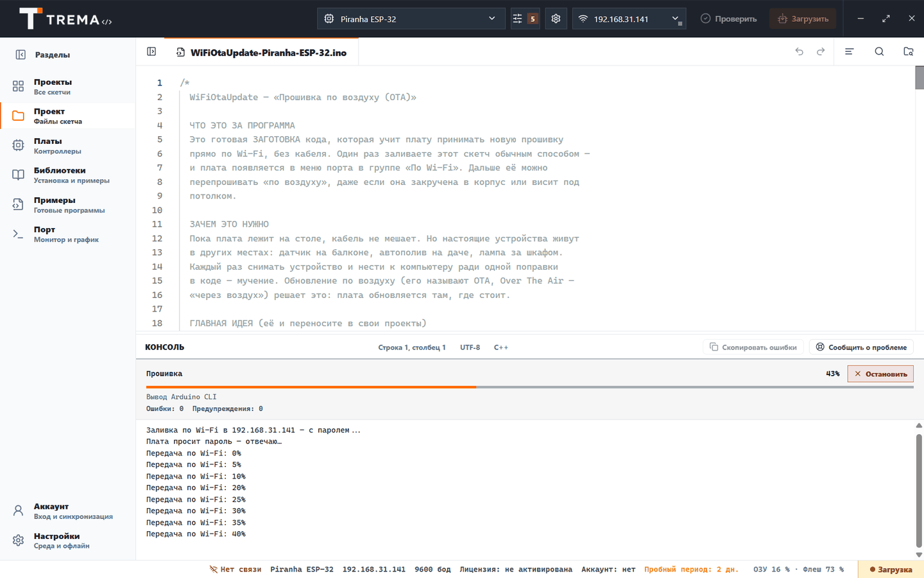The image size is (924, 578).
Task: Open the Платы controllers section
Action: coord(67,146)
